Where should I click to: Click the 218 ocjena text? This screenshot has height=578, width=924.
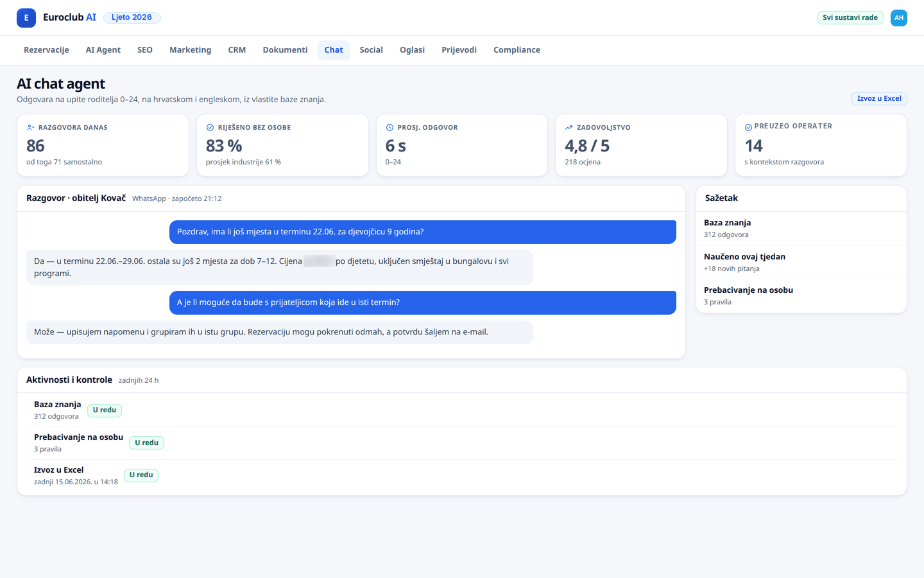point(583,162)
